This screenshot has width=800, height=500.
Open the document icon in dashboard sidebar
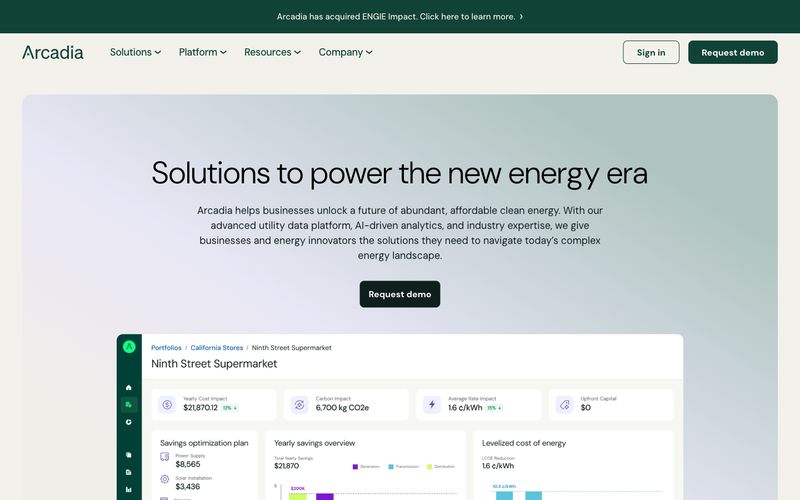(129, 472)
